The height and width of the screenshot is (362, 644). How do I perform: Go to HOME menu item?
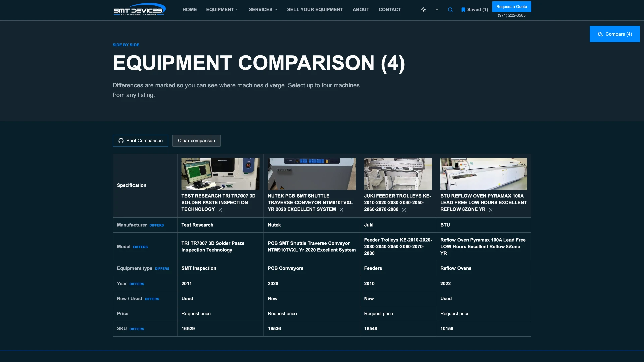(x=190, y=10)
